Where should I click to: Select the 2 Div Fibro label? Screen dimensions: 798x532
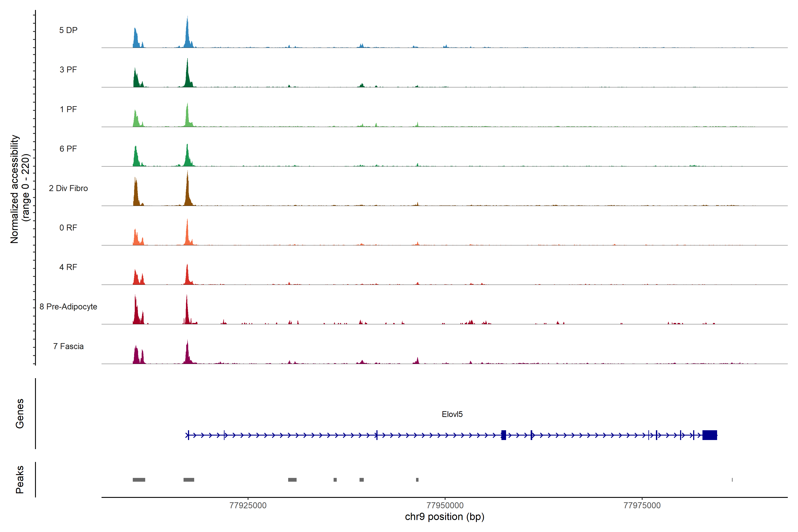(68, 188)
